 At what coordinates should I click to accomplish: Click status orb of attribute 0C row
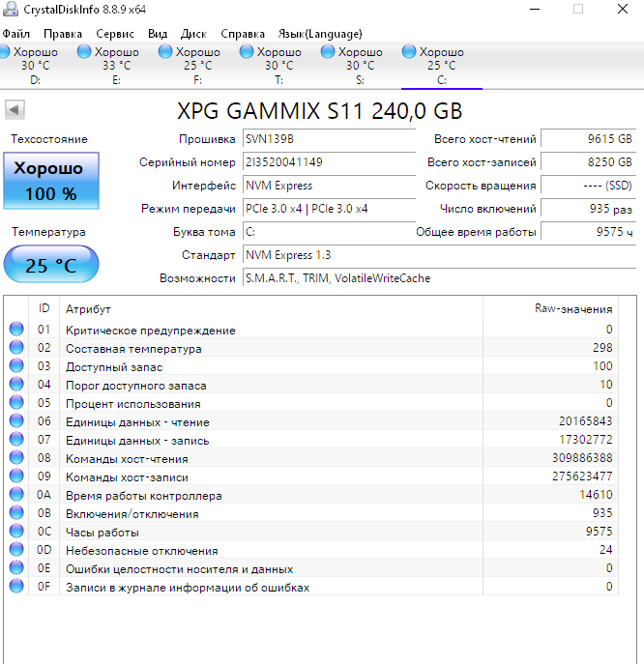coord(16,531)
